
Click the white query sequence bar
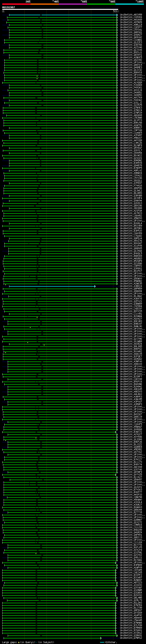[x=60, y=10]
